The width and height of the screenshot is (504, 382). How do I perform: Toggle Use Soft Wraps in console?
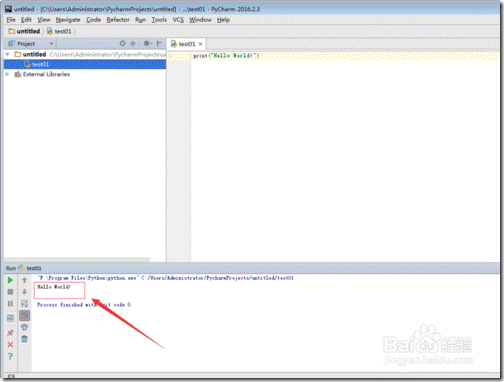pos(24,304)
